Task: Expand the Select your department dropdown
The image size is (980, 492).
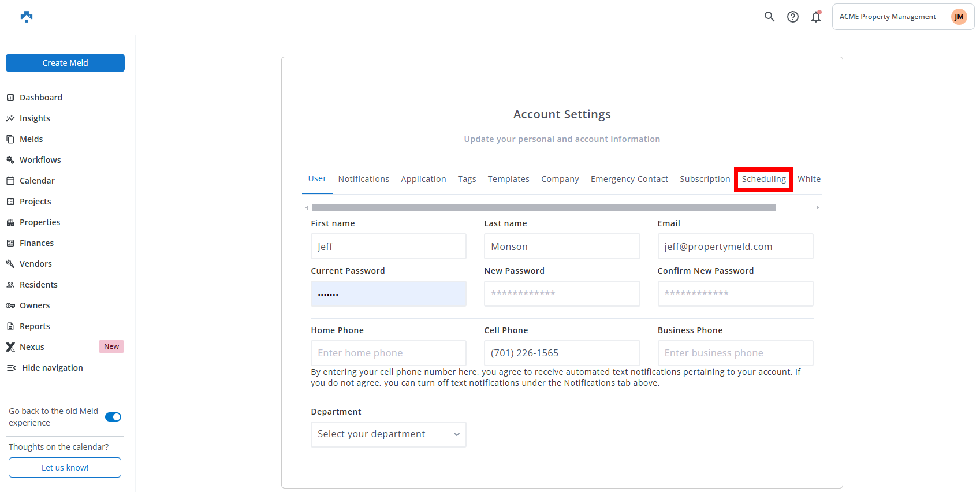Action: [388, 434]
